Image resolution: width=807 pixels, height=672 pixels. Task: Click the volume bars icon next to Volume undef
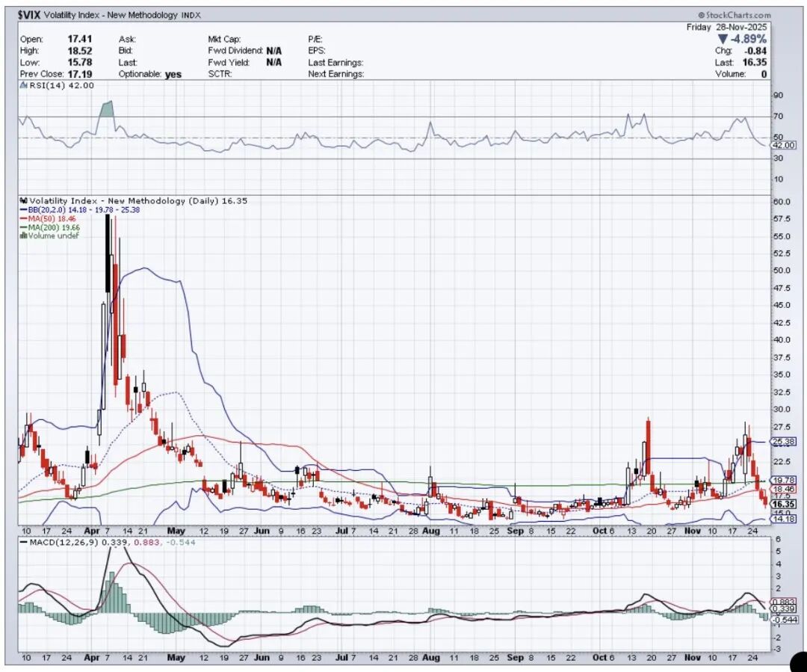[23, 236]
